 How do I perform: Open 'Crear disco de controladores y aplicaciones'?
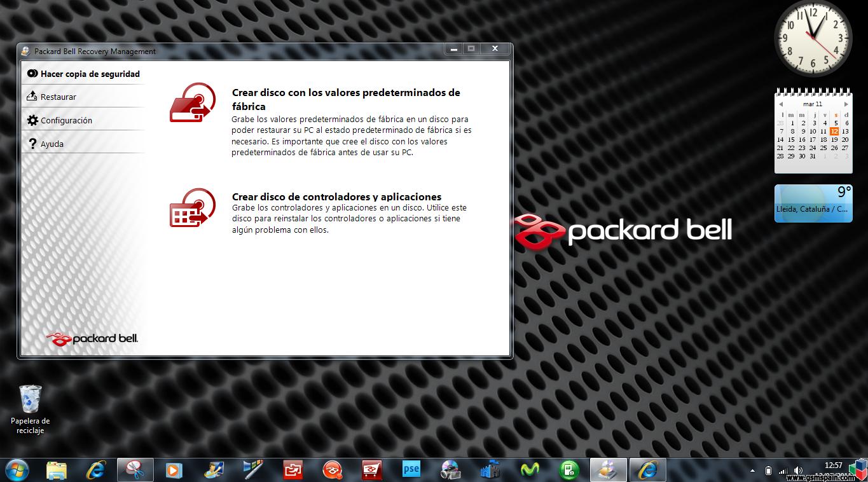pyautogui.click(x=336, y=196)
